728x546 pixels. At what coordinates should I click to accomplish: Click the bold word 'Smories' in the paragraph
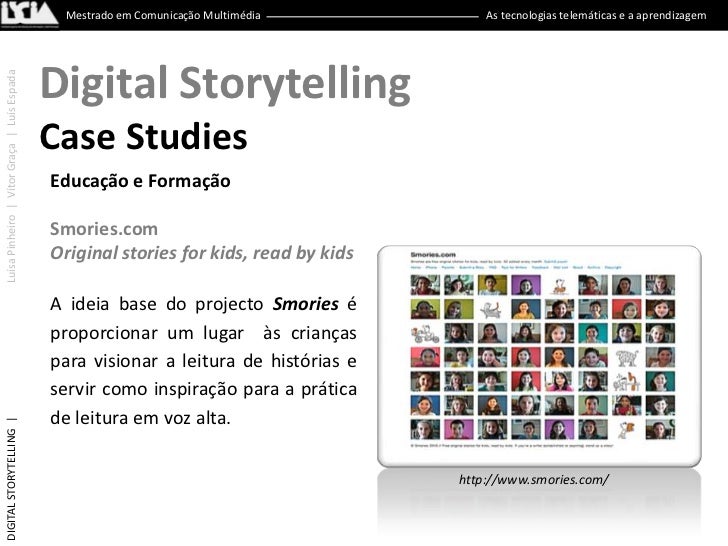[x=306, y=304]
